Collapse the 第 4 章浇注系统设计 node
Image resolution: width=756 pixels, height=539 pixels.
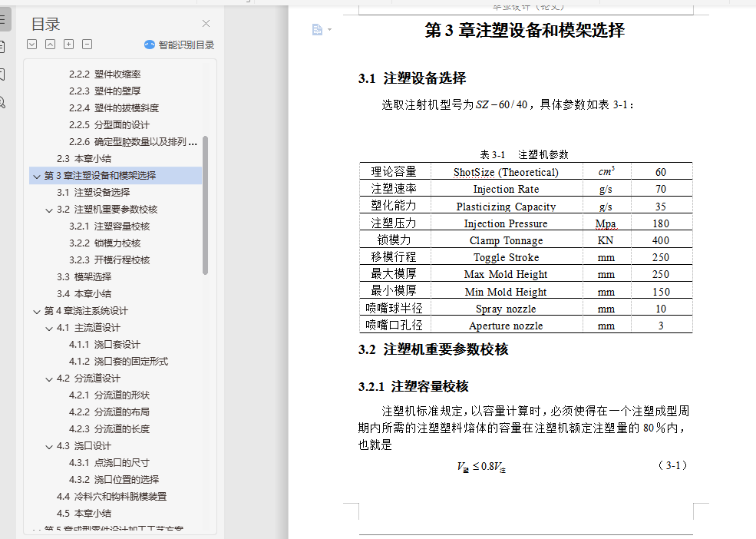click(x=37, y=311)
